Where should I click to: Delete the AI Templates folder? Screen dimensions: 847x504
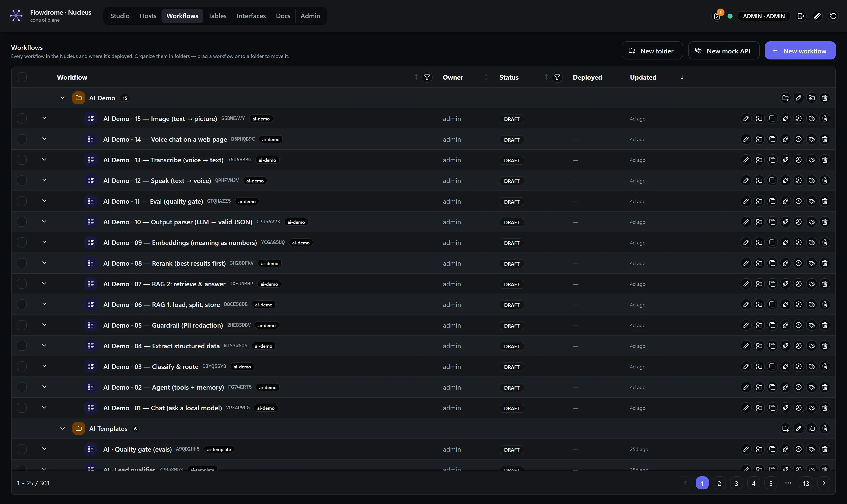tap(825, 429)
